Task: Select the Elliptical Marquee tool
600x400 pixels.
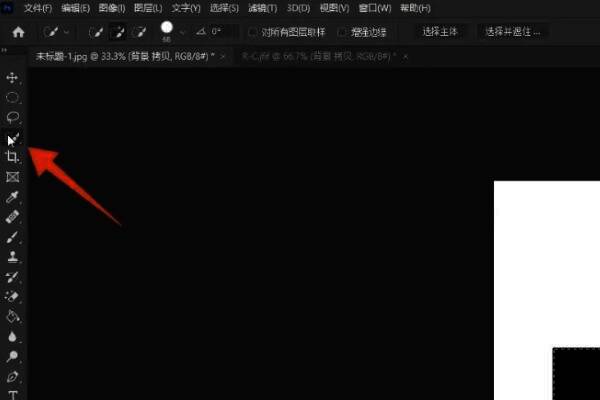Action: tap(12, 98)
